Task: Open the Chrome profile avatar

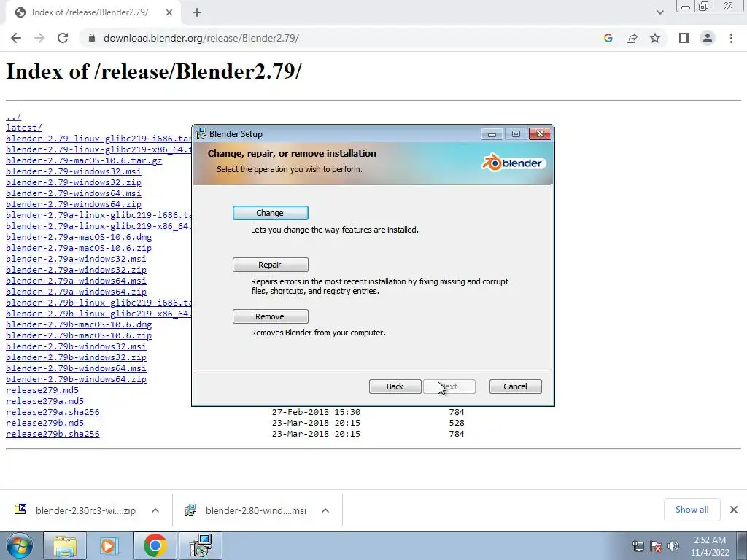Action: pos(708,38)
